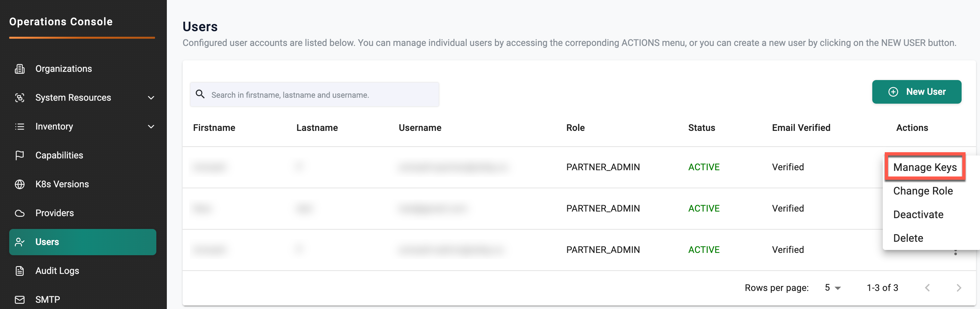Click the Capabilities flag icon
The height and width of the screenshot is (309, 980).
click(19, 155)
